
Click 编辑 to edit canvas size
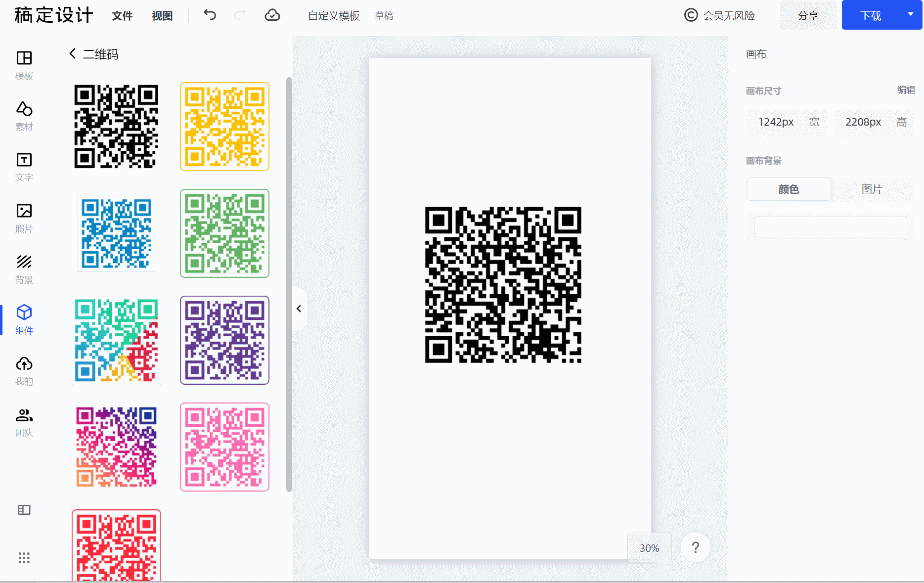[x=906, y=90]
